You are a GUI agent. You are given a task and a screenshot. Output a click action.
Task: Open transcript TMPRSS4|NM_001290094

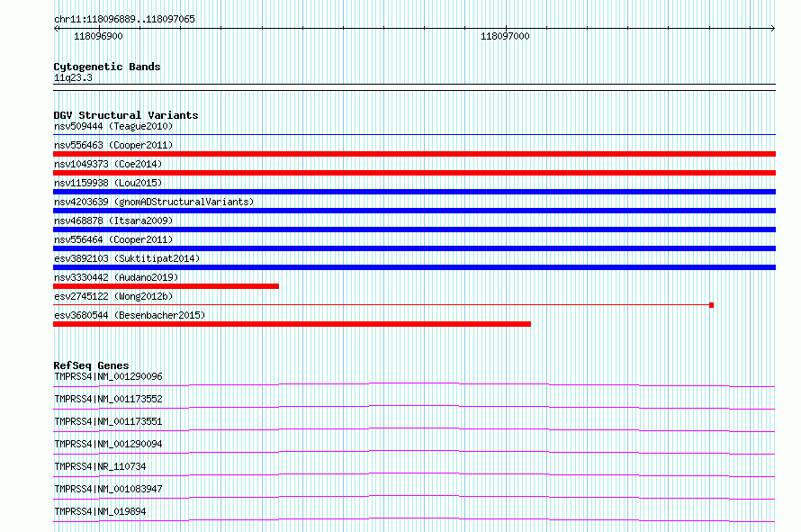[108, 444]
